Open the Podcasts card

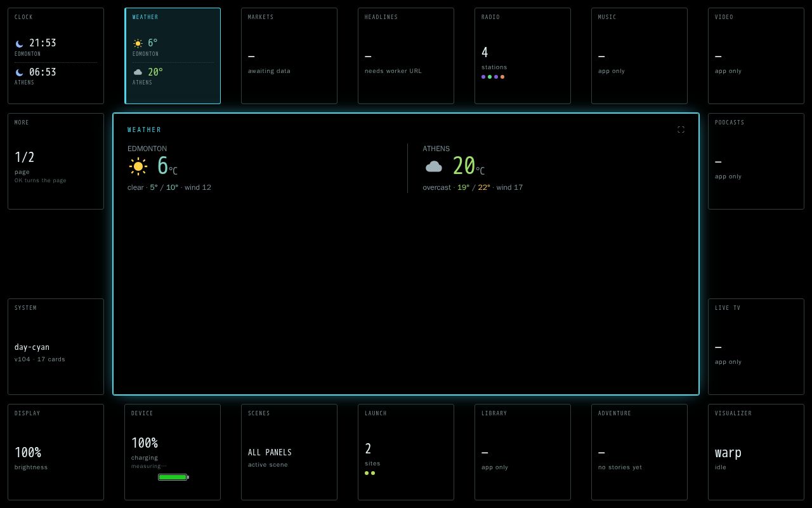tap(756, 161)
